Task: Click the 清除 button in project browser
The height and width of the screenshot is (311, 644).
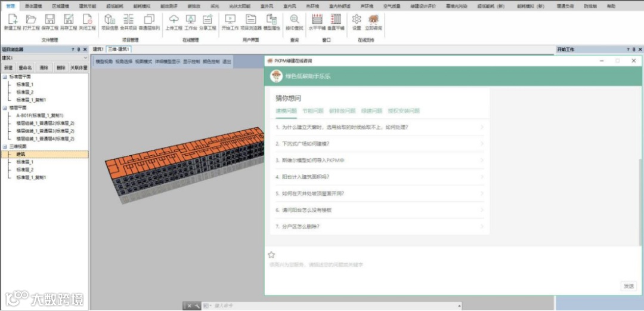Action: pyautogui.click(x=44, y=68)
